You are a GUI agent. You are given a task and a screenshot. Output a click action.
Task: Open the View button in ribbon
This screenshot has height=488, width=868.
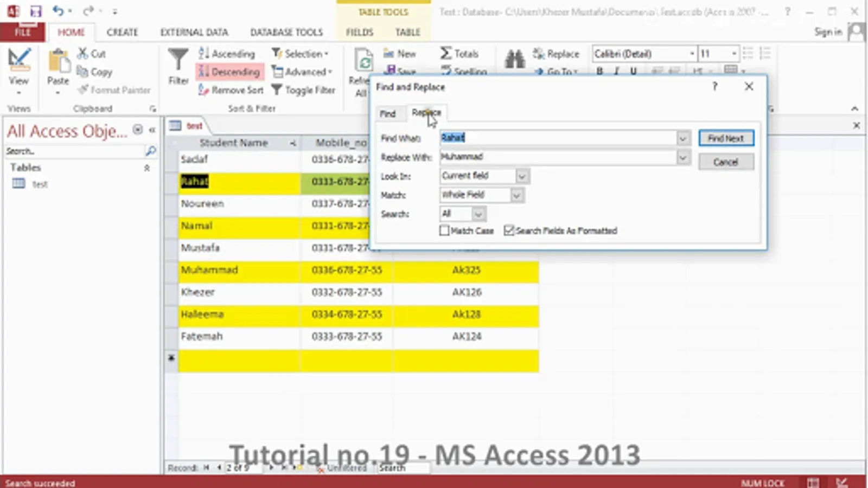18,70
